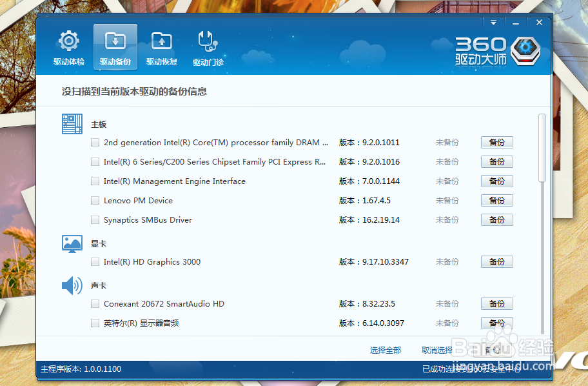Click the 主板 category heading
The width and height of the screenshot is (588, 386).
[x=99, y=125]
